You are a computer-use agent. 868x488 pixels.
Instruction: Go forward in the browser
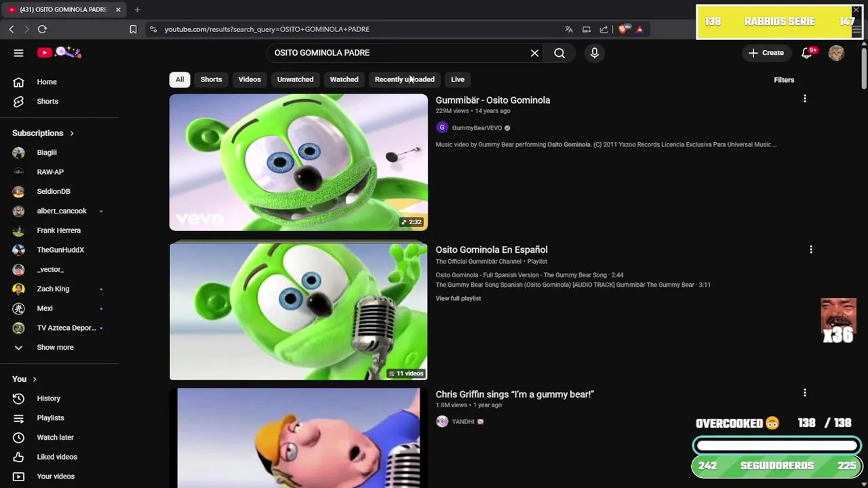tap(26, 29)
